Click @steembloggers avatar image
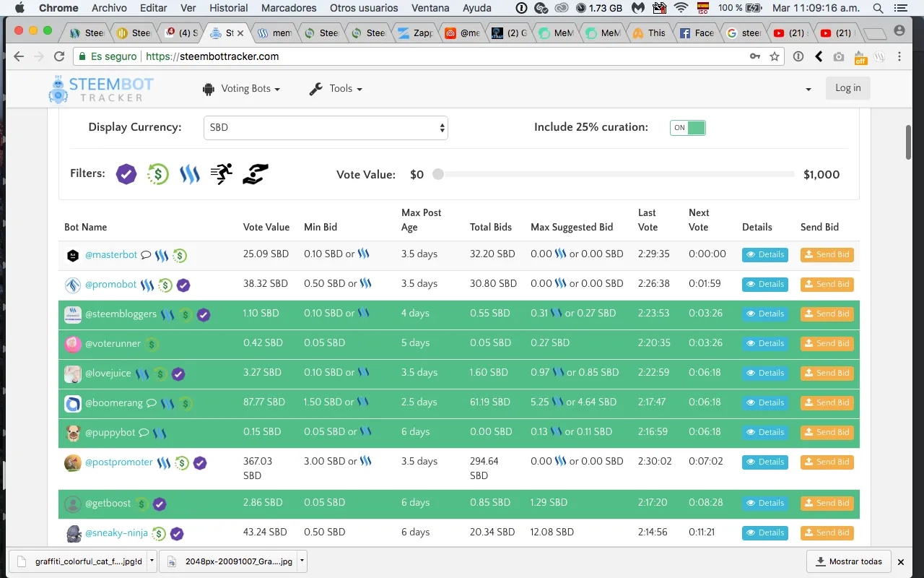 [x=73, y=314]
